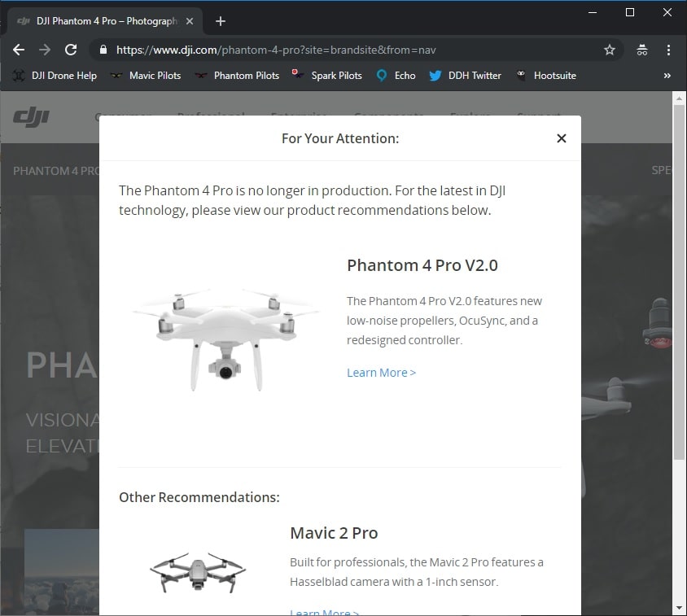This screenshot has height=616, width=687.
Task: Close the For Your Attention dialog
Action: tap(562, 138)
